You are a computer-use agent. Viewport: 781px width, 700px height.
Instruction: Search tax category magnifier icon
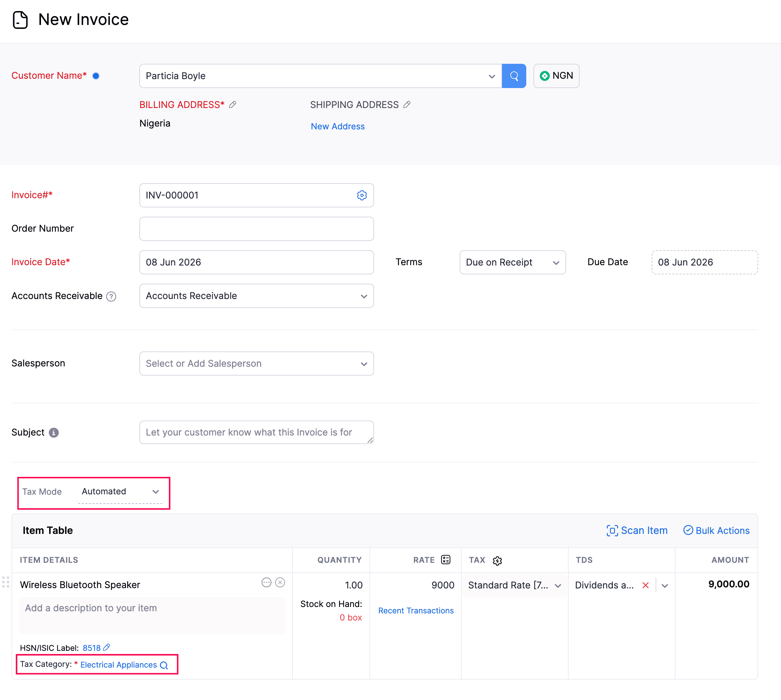pos(164,665)
